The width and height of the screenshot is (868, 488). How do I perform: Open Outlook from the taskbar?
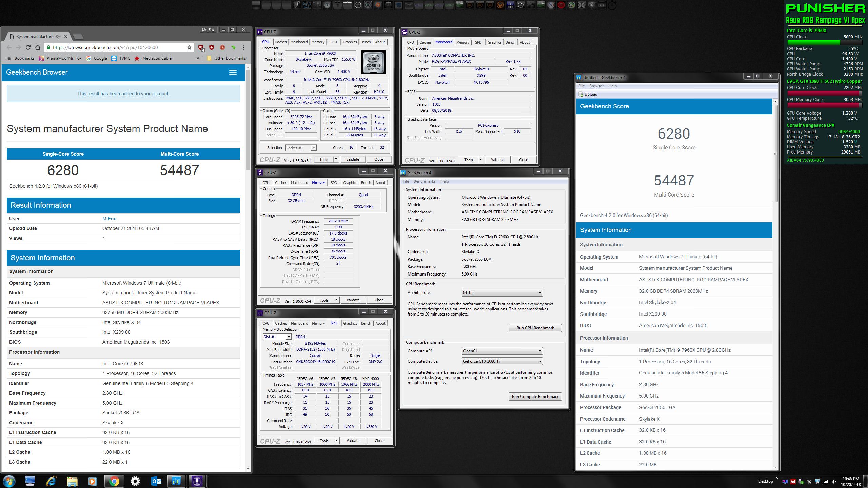[x=156, y=481]
